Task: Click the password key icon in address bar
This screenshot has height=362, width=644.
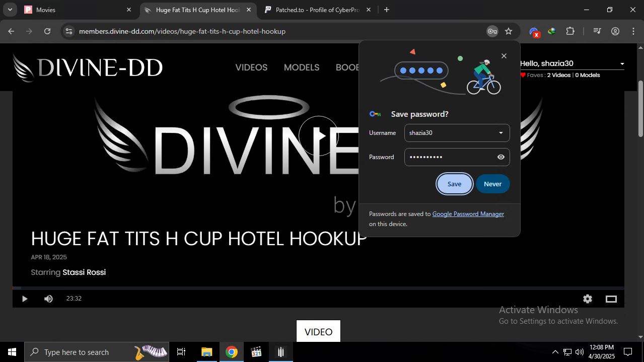Action: pyautogui.click(x=492, y=31)
